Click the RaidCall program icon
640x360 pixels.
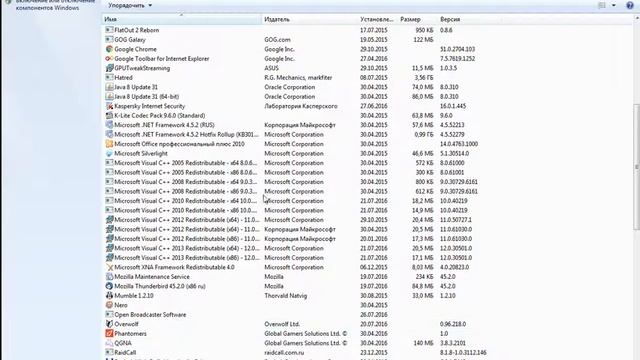(109, 352)
